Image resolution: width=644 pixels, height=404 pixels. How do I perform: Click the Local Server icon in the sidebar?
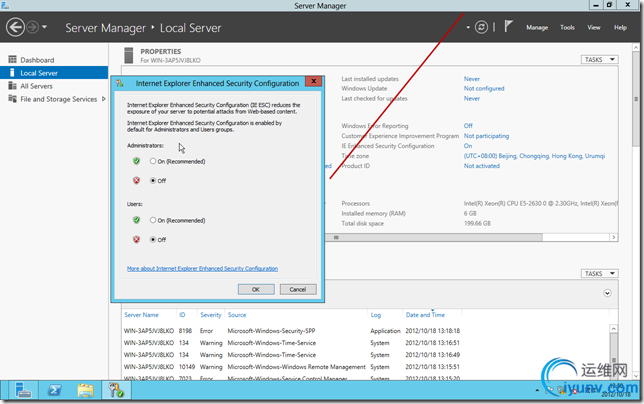pyautogui.click(x=12, y=73)
